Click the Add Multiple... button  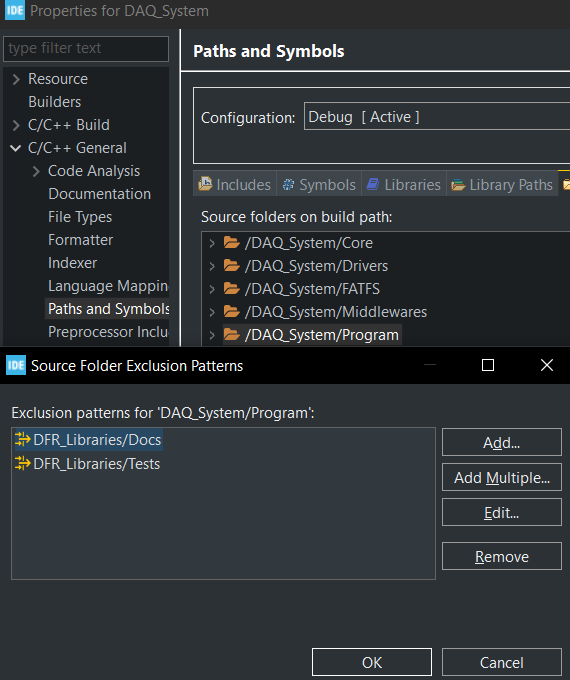coord(502,477)
